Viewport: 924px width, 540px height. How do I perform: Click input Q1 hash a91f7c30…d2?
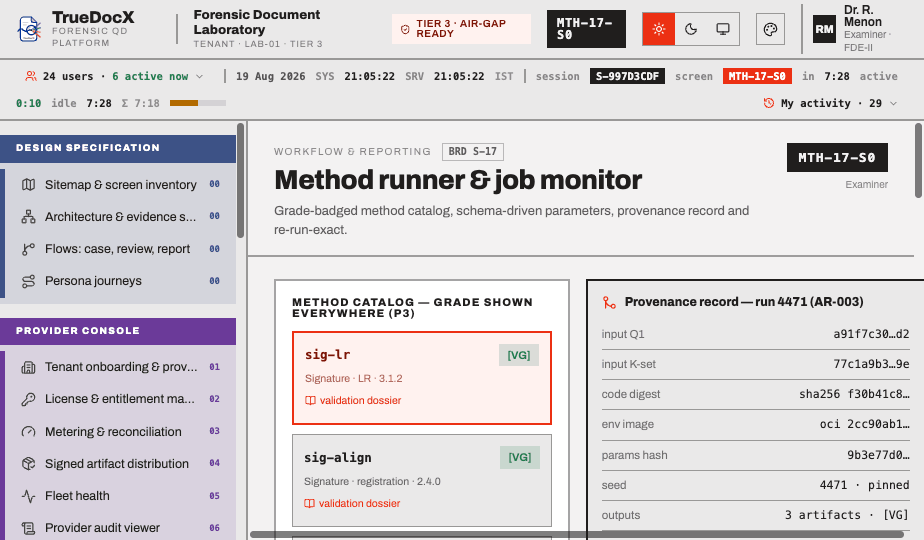point(871,334)
